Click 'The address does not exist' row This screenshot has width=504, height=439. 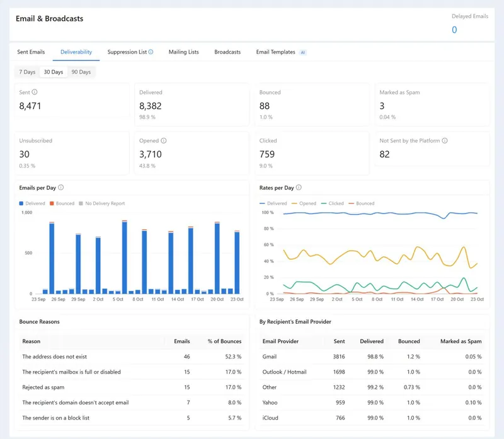click(132, 356)
